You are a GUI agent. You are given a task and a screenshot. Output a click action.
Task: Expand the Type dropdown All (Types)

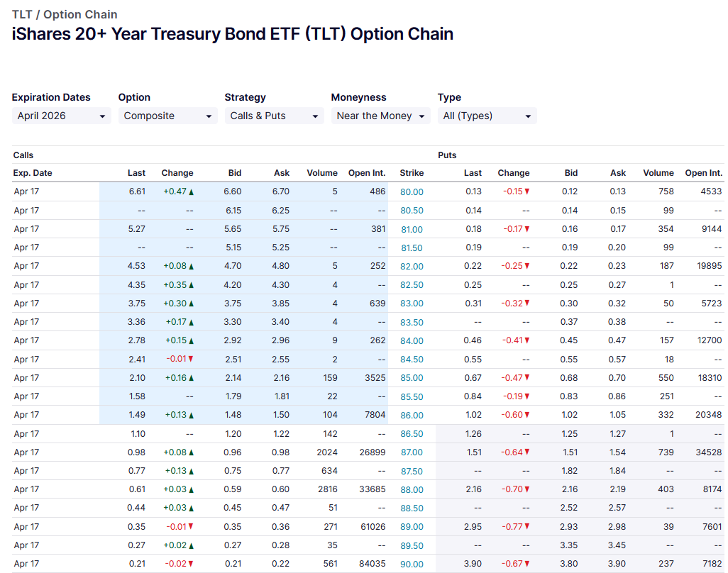coord(487,116)
